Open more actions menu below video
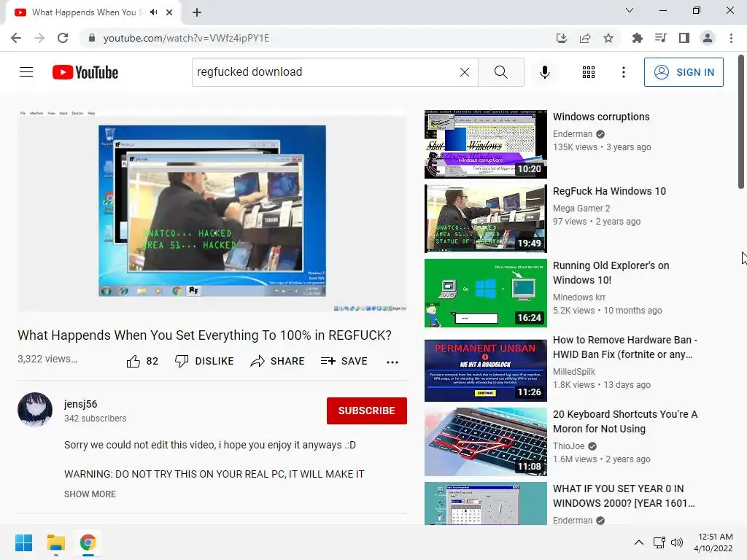Viewport: 747px width, 560px height. coord(392,362)
